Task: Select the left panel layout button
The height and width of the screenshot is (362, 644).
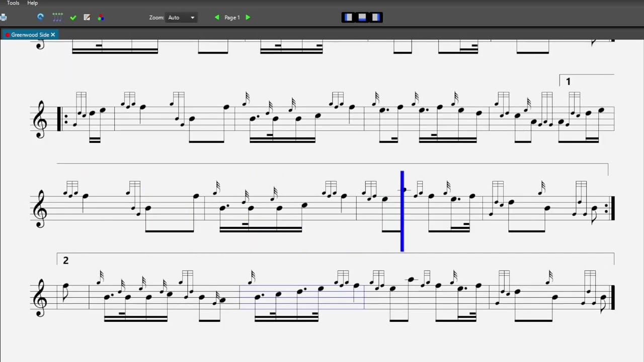Action: [x=348, y=18]
